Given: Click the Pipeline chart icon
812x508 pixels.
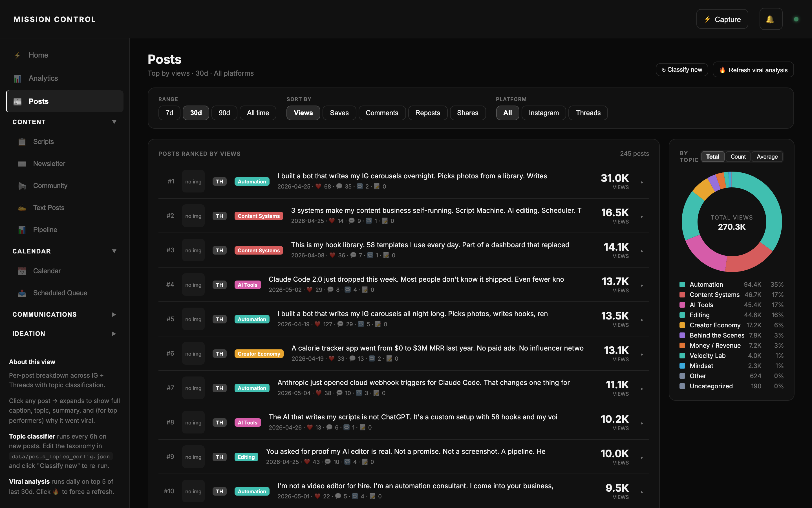Looking at the screenshot, I should tap(22, 230).
